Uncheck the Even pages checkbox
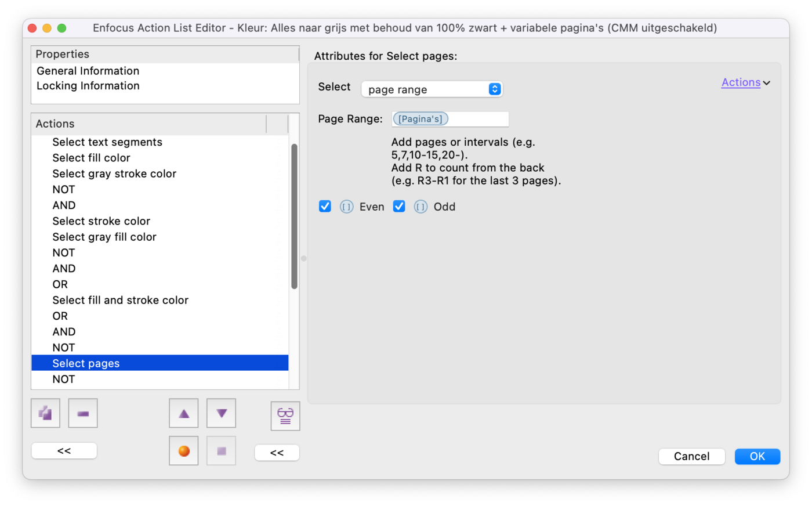The height and width of the screenshot is (506, 812). tap(325, 207)
